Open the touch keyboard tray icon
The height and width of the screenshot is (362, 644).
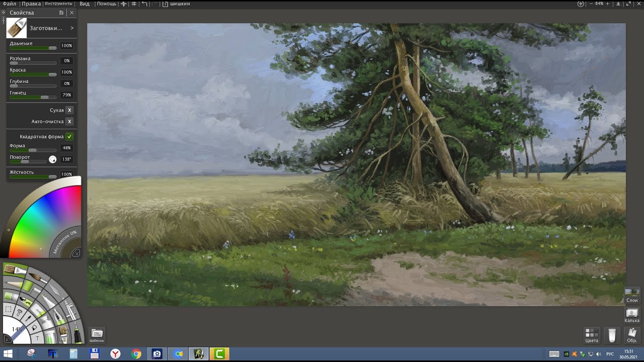(x=554, y=354)
